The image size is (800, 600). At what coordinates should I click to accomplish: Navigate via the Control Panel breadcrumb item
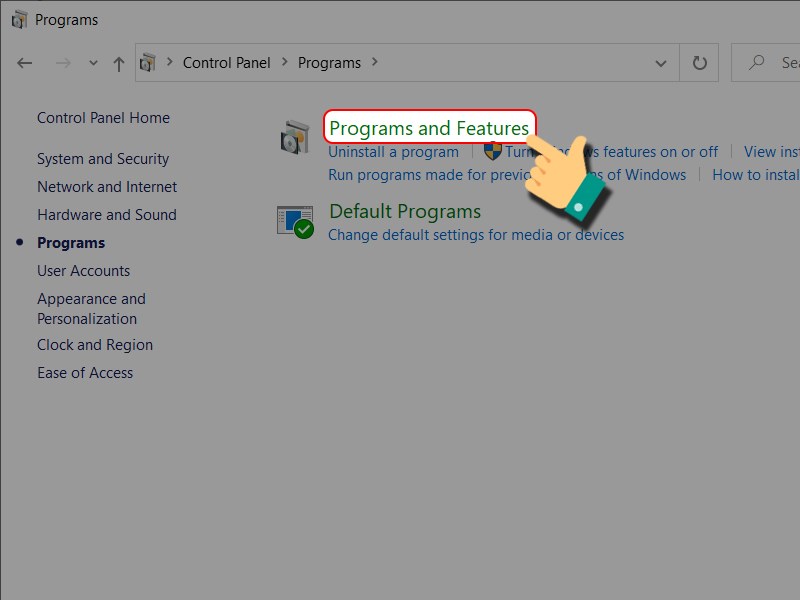tap(227, 62)
